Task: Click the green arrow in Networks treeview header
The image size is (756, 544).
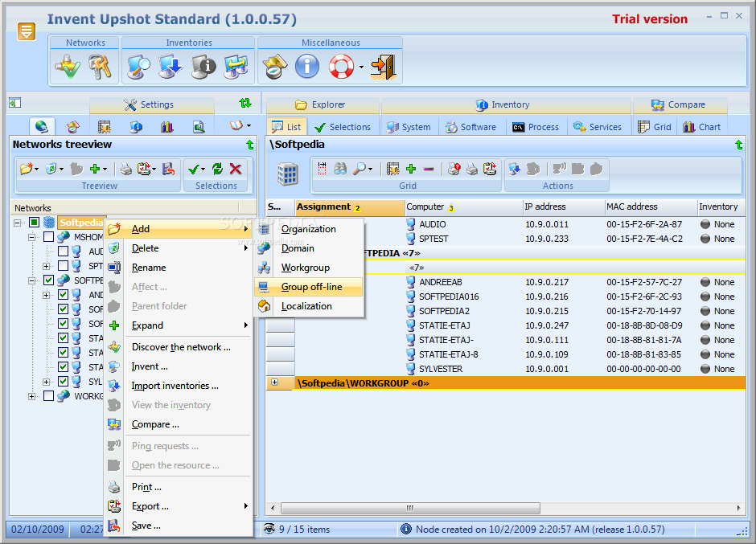Action: [x=250, y=144]
